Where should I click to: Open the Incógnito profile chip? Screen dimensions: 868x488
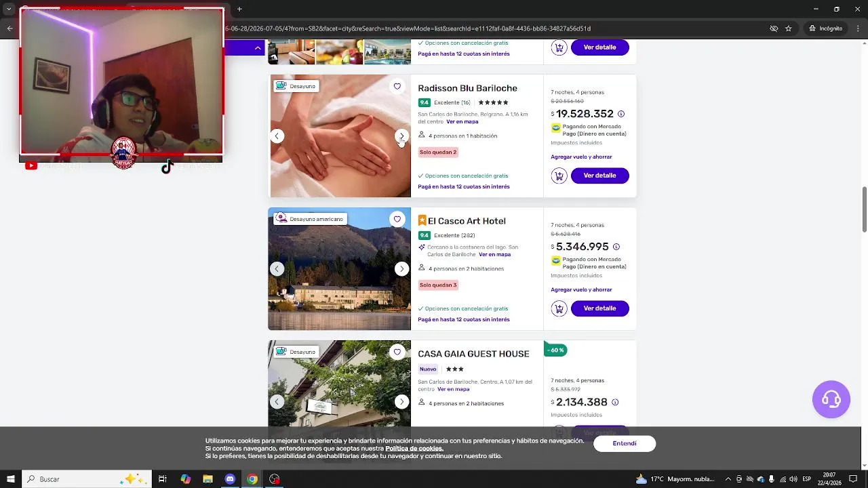825,28
